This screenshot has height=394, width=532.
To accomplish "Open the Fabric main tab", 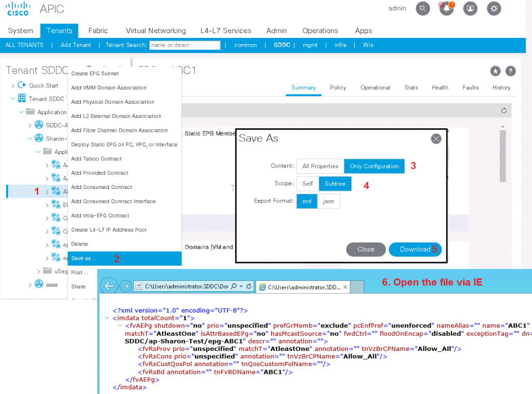I will coord(98,31).
